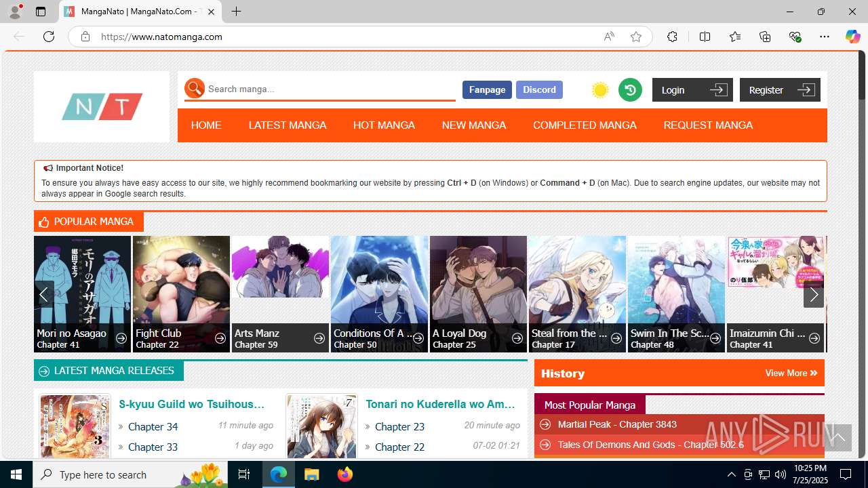Go to HOME menu item

point(206,125)
